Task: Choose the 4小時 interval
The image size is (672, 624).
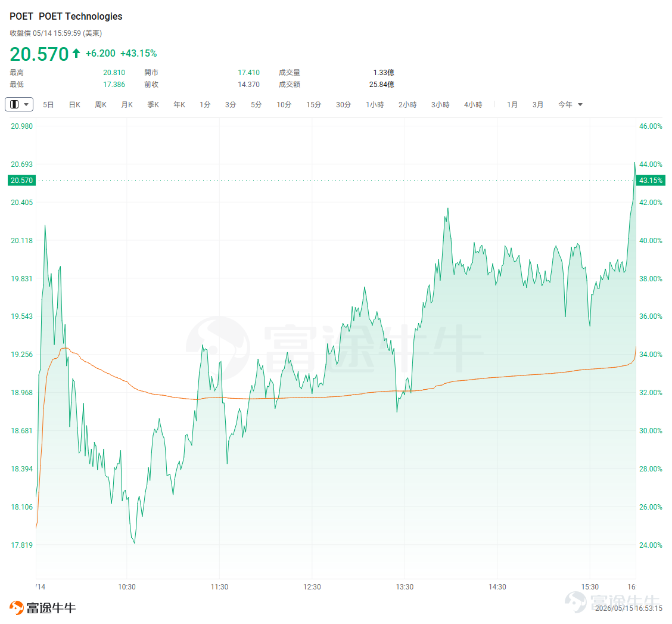Action: [472, 105]
